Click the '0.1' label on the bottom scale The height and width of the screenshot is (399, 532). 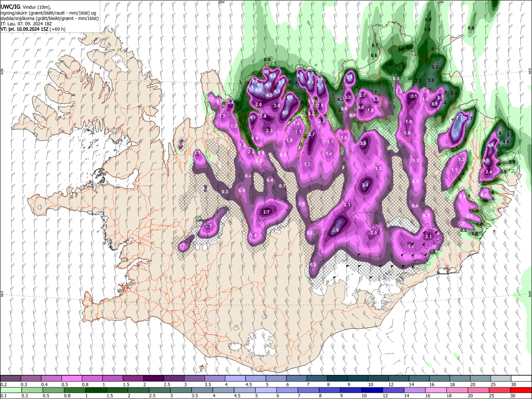click(x=3, y=396)
